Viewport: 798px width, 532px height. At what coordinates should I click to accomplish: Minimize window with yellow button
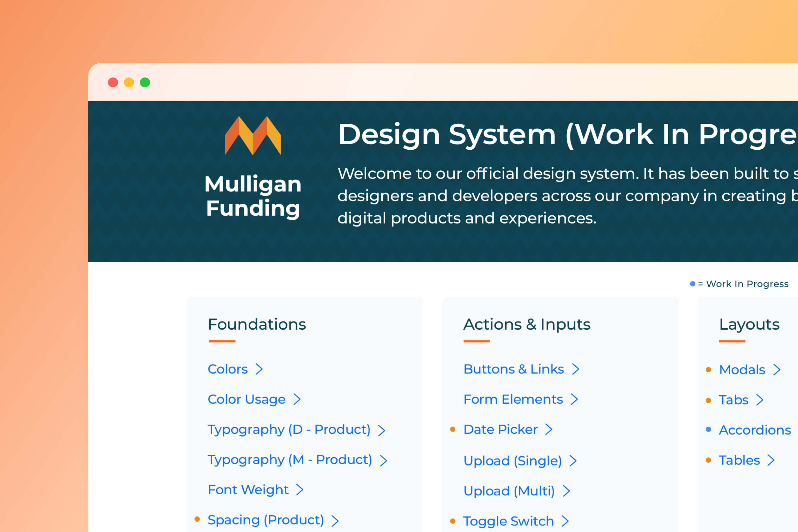click(x=129, y=82)
